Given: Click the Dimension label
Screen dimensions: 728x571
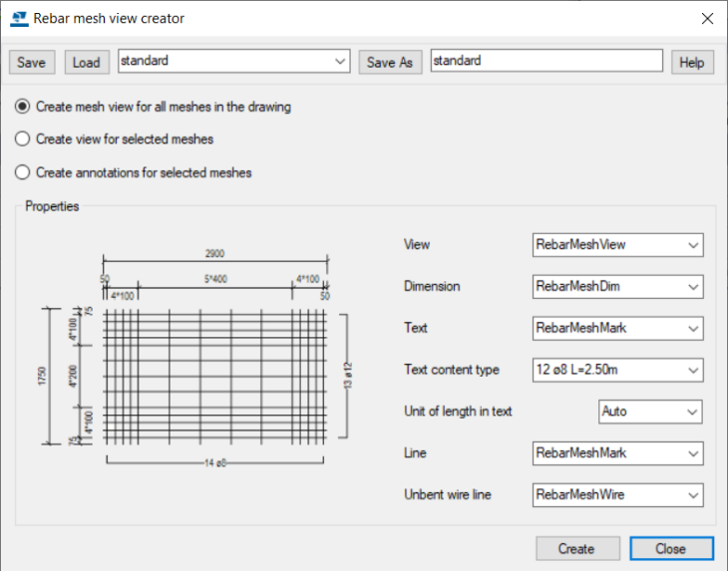Looking at the screenshot, I should tap(432, 286).
